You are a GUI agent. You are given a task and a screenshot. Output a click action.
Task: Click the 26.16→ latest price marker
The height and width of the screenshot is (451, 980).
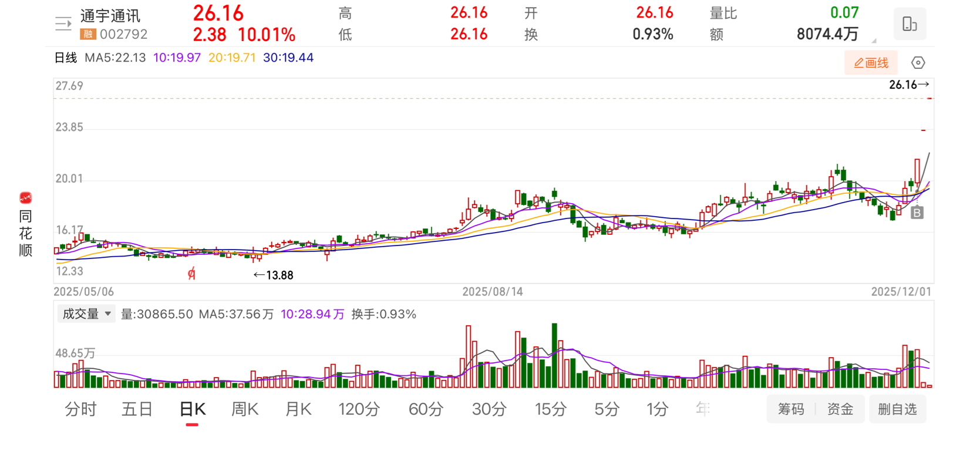tap(909, 85)
